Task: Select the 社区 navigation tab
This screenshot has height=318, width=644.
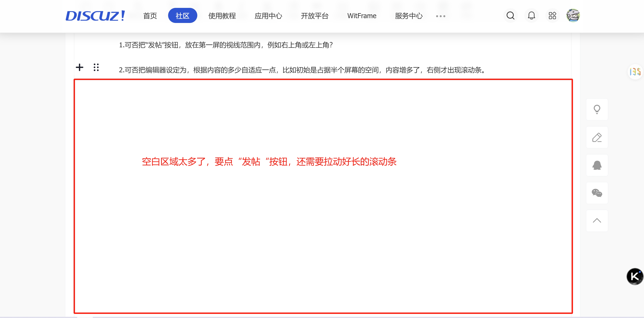Action: click(x=183, y=16)
